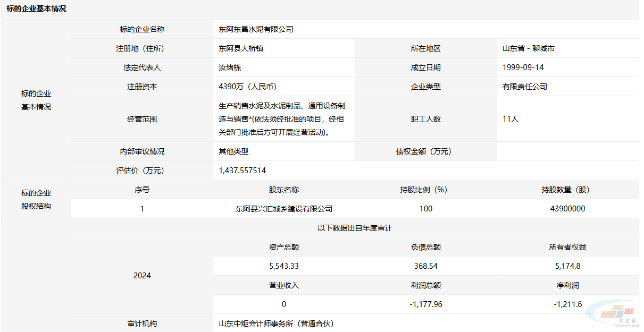Select operating revenue value 0

(284, 304)
